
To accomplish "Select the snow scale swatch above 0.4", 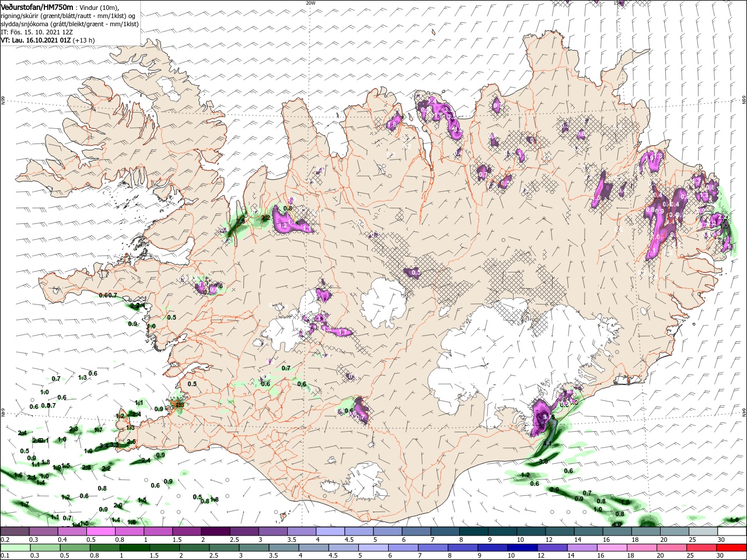I will pos(72,531).
